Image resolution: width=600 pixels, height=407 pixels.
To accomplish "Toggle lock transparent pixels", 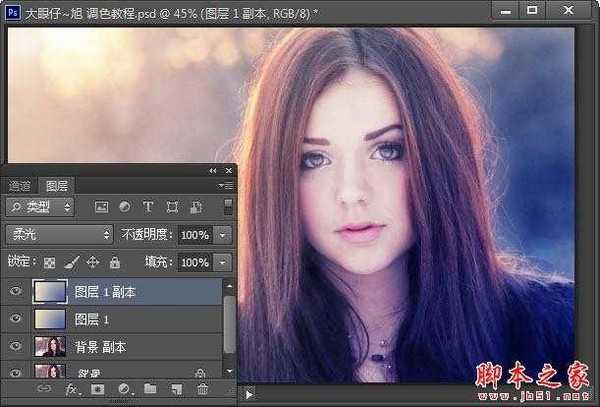I will coord(49,262).
